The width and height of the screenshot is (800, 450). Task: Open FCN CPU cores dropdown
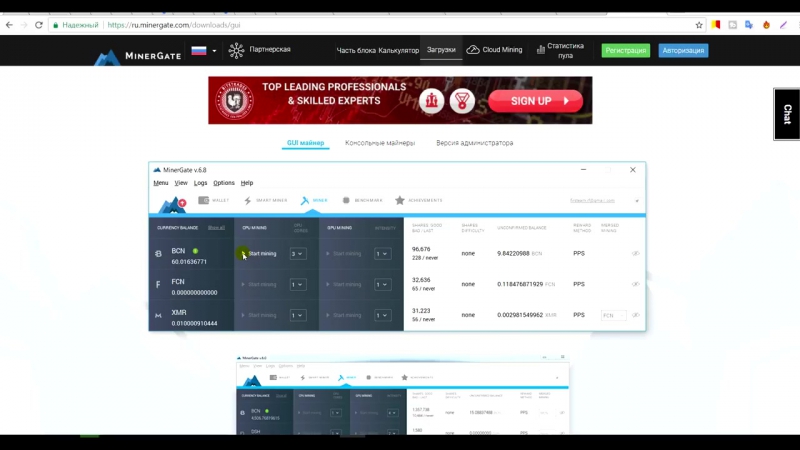tap(298, 285)
